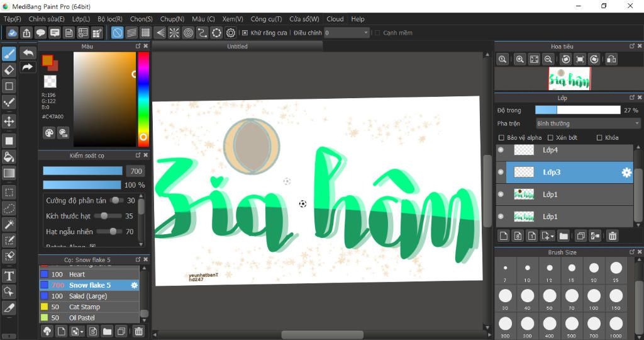This screenshot has height=340, width=644.
Task: Delete the selected layer via trash
Action: point(613,236)
